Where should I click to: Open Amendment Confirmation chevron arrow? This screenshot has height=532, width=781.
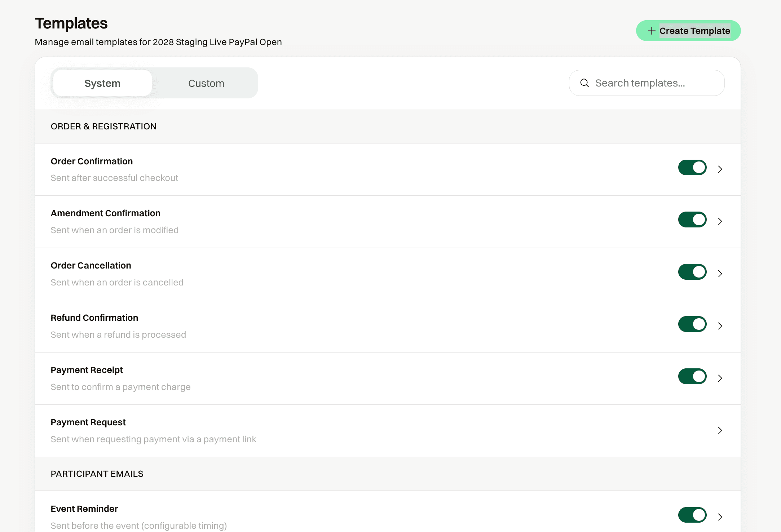click(720, 222)
